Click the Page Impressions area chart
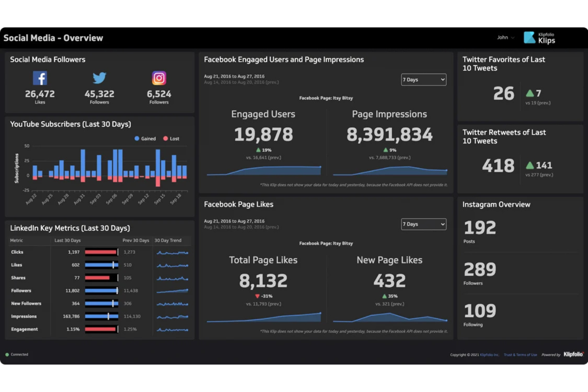 390,170
